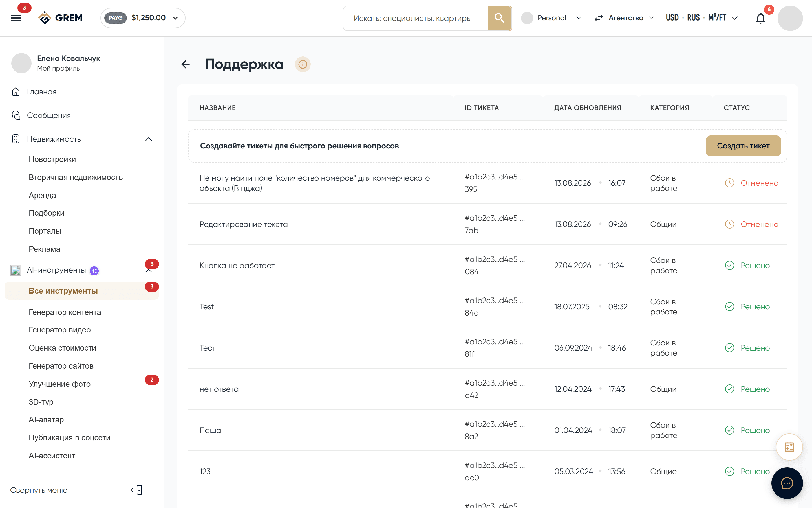The image size is (812, 508).
Task: Open ticket titled Кнопка не работает
Action: coord(237,265)
